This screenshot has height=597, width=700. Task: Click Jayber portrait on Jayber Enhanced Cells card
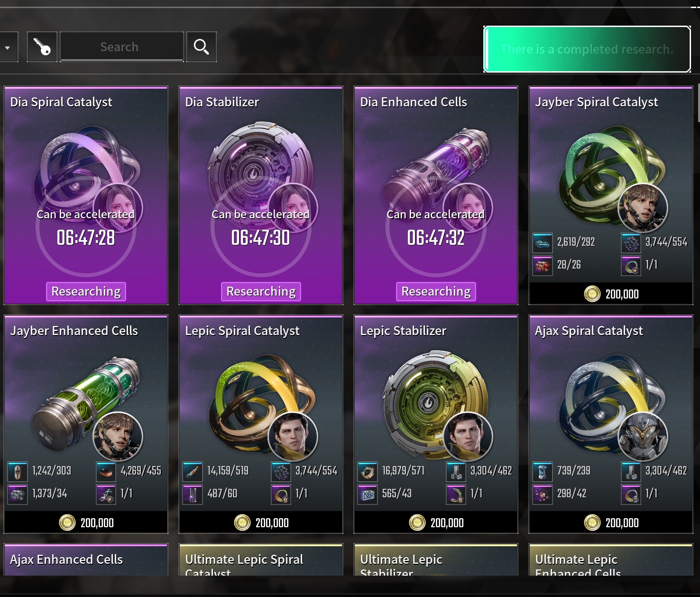[118, 437]
